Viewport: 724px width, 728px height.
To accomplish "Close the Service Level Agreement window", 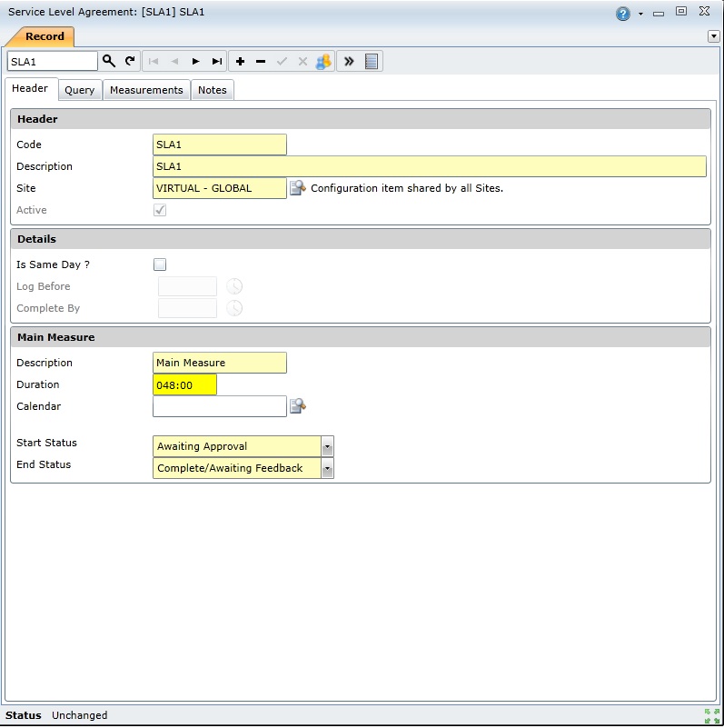I will pyautogui.click(x=704, y=11).
